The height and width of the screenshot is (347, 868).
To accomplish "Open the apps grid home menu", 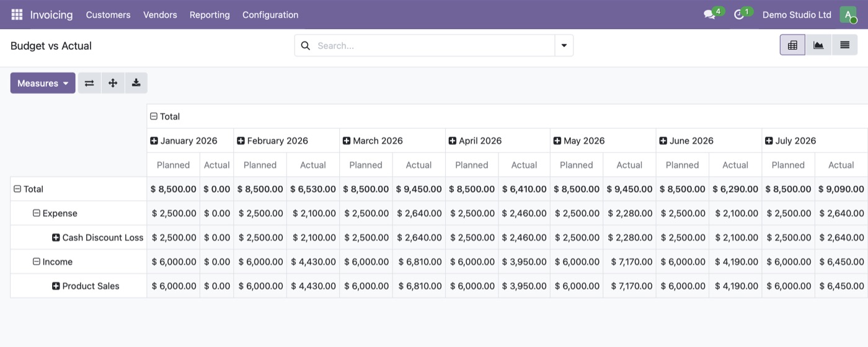I will tap(17, 14).
